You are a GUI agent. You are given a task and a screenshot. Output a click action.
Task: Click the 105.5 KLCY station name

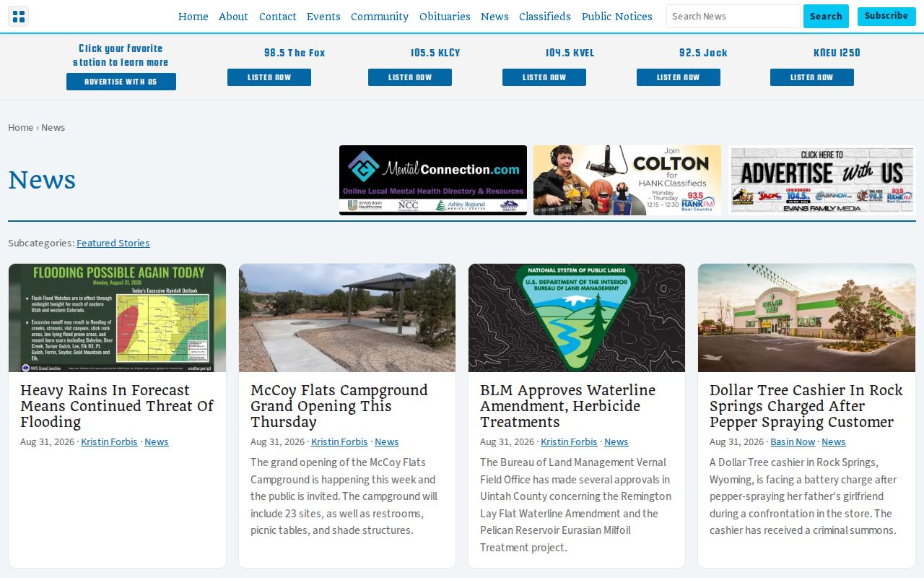(x=435, y=53)
